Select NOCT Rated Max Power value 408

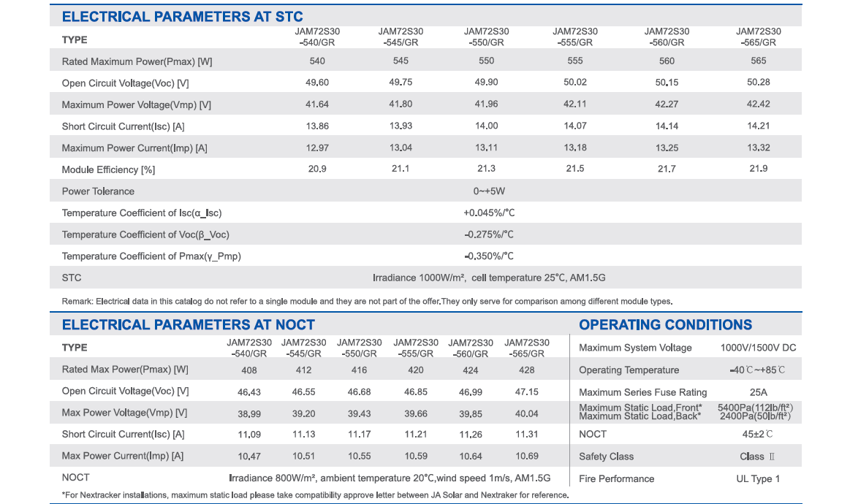(x=248, y=370)
